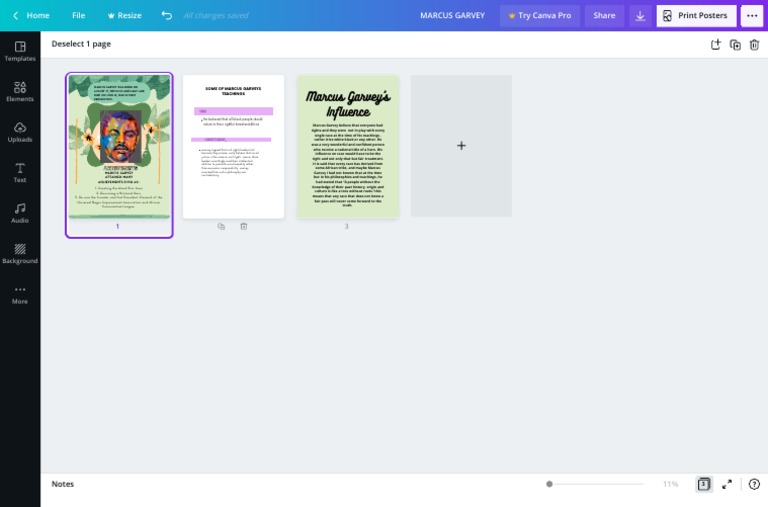The width and height of the screenshot is (768, 507).
Task: Click Deselect 1 page
Action: pyautogui.click(x=81, y=44)
